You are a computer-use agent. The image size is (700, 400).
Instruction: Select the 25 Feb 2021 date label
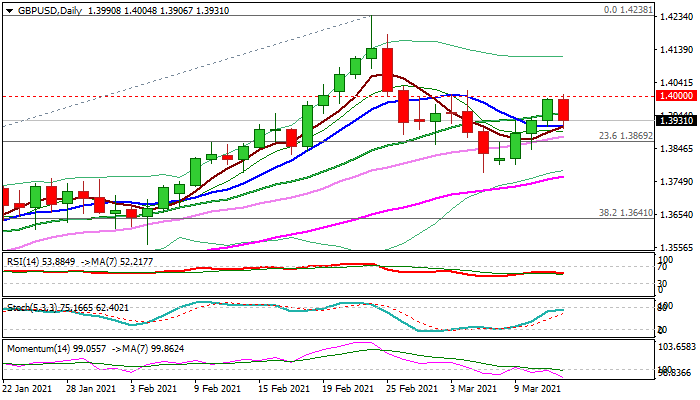point(411,388)
